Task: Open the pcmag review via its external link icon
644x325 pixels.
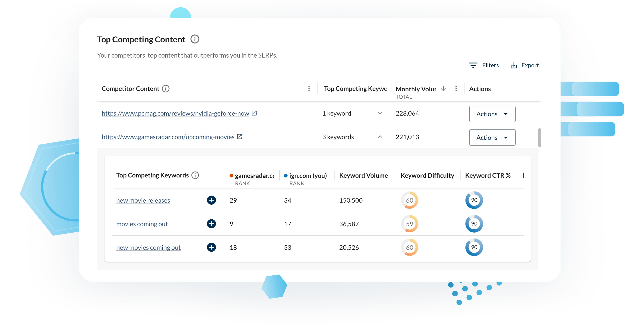Action: [x=254, y=113]
